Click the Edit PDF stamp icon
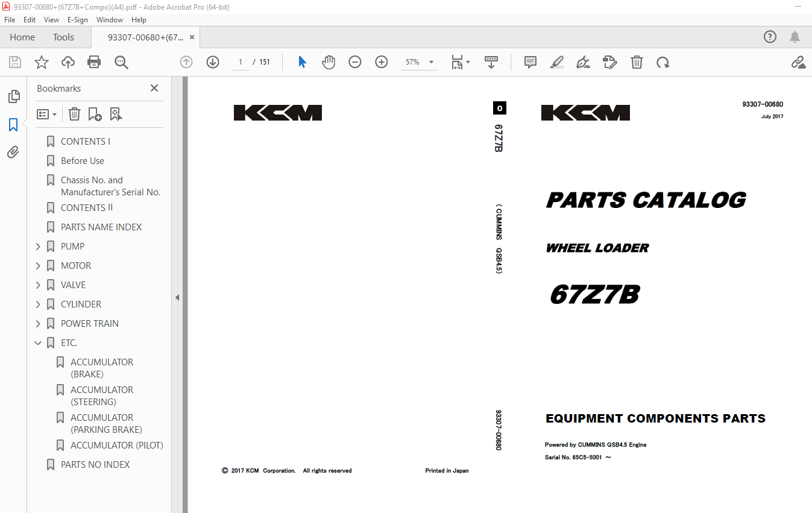812x513 pixels. coord(610,62)
